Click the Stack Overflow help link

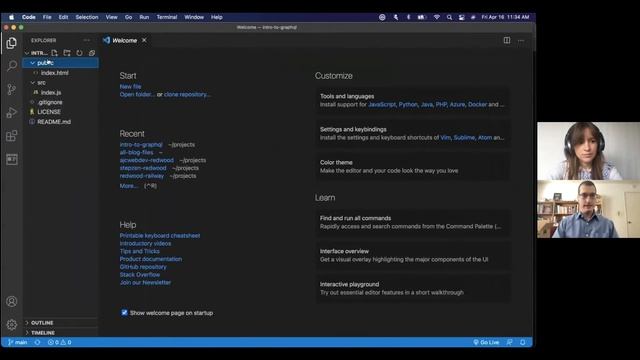pyautogui.click(x=140, y=274)
